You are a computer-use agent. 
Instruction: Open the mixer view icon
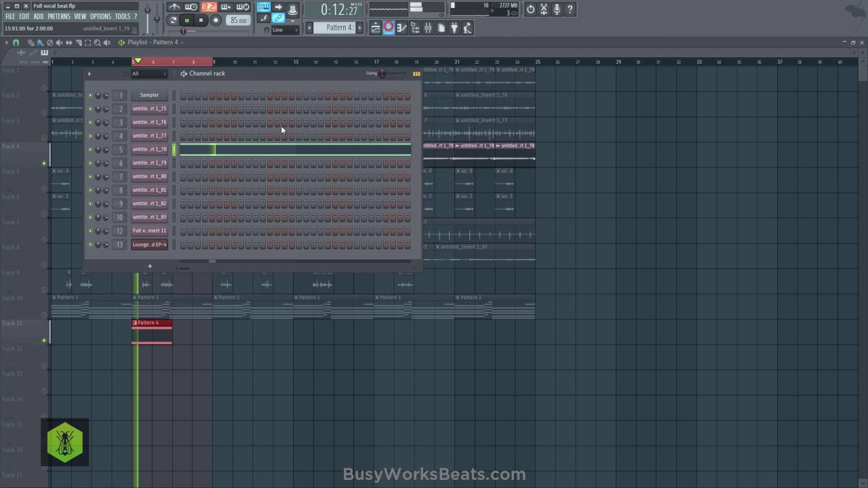pos(428,28)
